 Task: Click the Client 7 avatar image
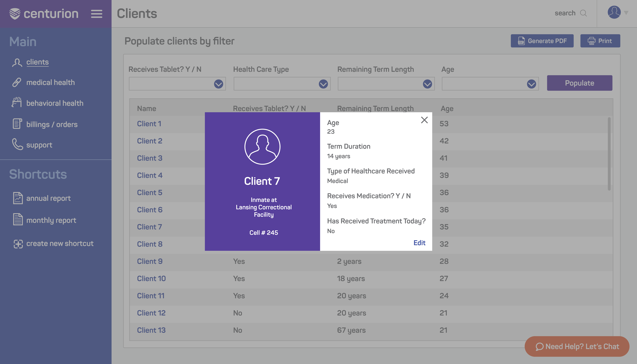262,147
